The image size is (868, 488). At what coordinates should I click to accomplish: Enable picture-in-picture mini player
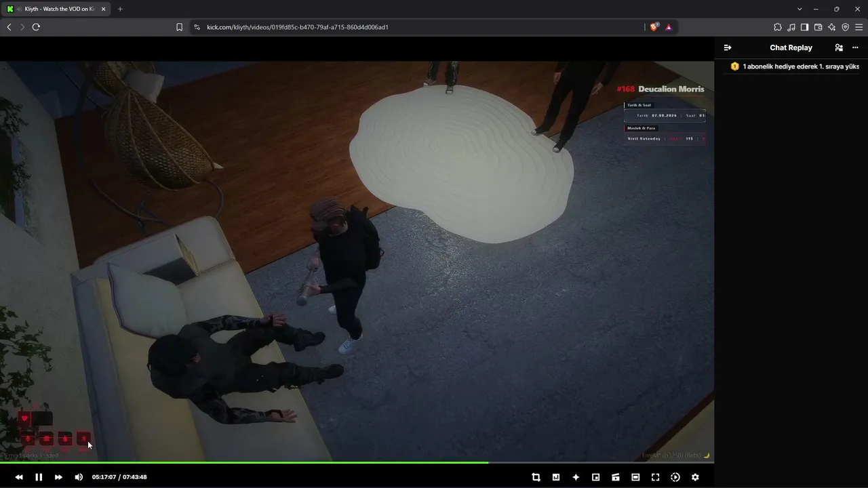tap(595, 477)
